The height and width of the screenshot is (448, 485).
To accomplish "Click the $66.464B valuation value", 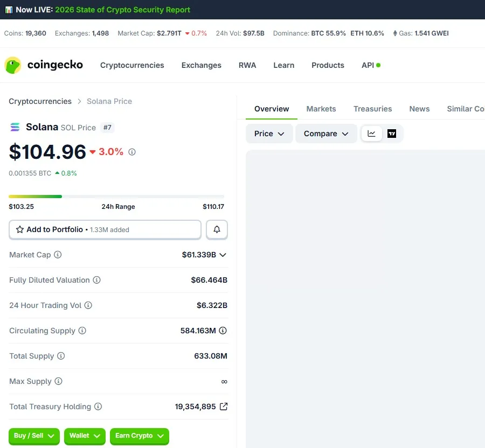I will [x=209, y=280].
